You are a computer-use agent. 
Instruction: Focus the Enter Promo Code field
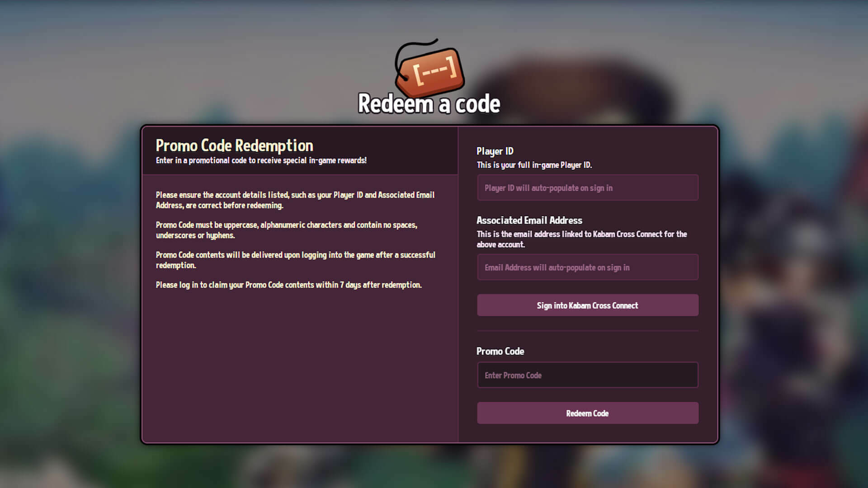587,375
